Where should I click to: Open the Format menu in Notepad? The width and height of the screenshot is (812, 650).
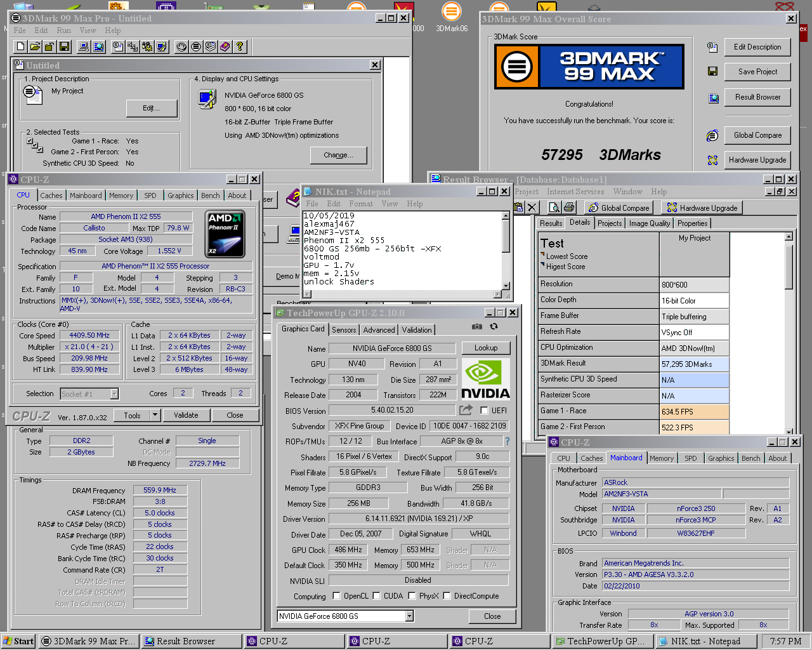click(x=361, y=204)
